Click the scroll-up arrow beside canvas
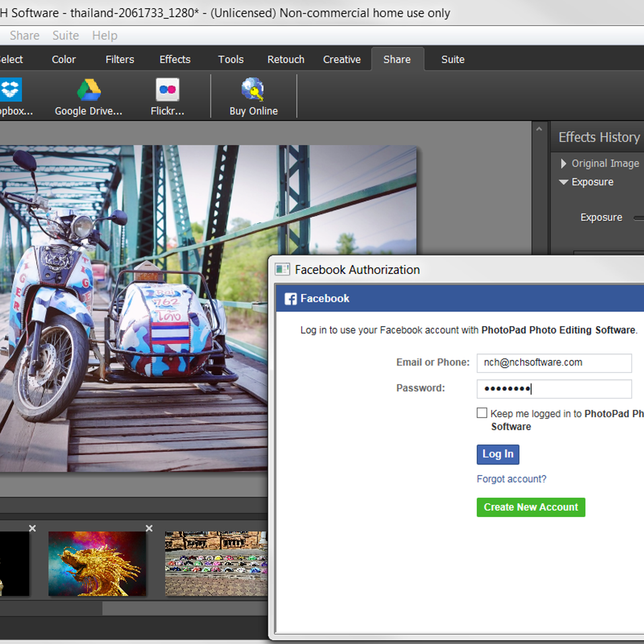 coord(539,129)
